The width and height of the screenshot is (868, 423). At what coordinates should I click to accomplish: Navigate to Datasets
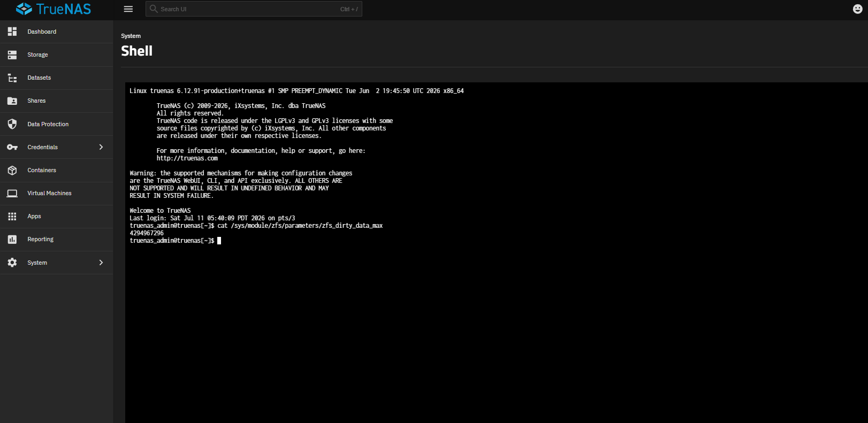[56, 78]
